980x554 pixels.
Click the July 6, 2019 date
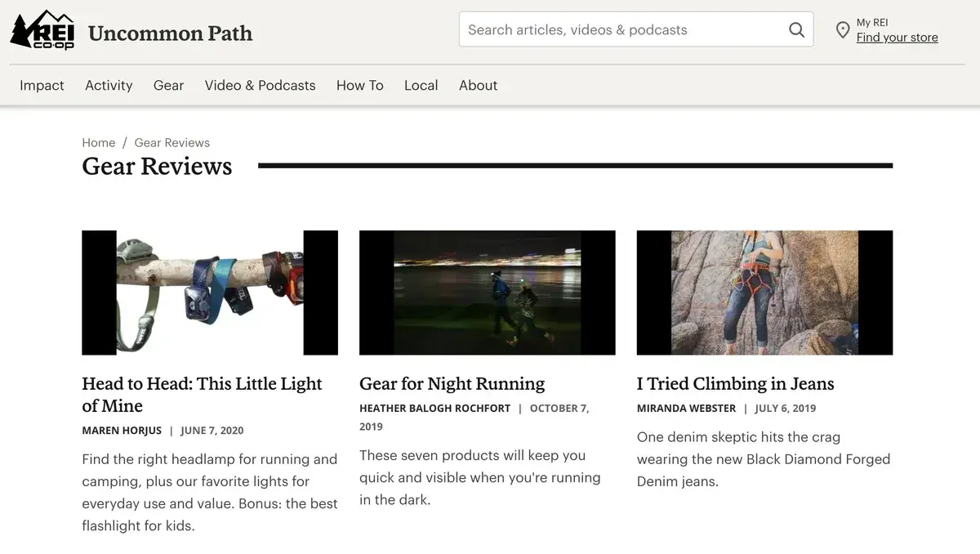pos(786,409)
